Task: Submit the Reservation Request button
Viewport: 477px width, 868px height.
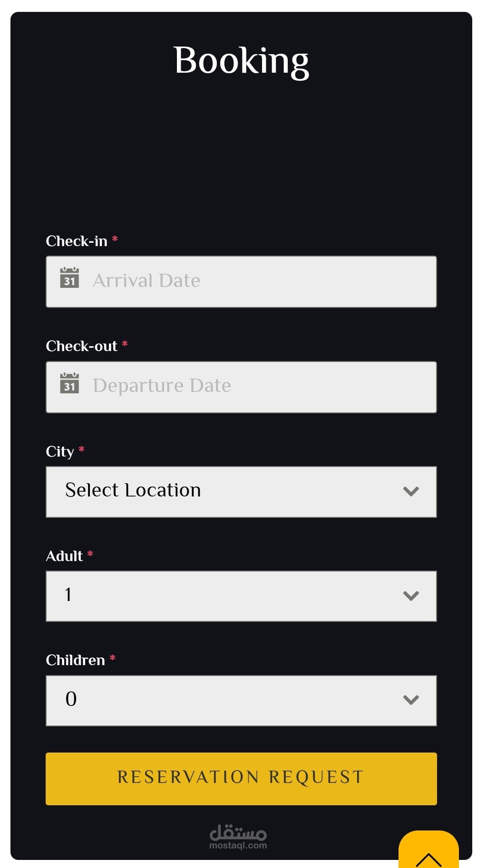Action: [x=241, y=778]
